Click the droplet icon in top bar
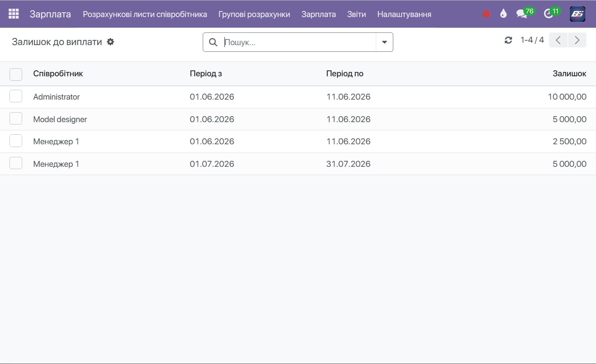The image size is (596, 364). (x=503, y=14)
